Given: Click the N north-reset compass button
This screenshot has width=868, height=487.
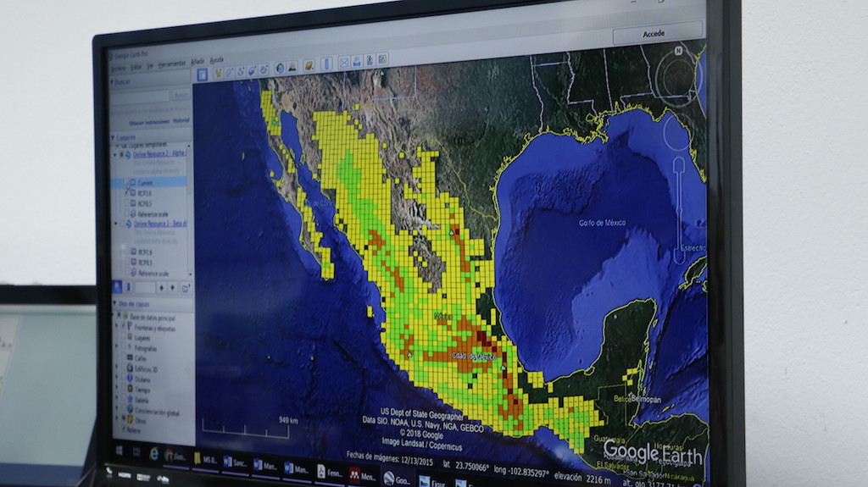Looking at the screenshot, I should 678,51.
